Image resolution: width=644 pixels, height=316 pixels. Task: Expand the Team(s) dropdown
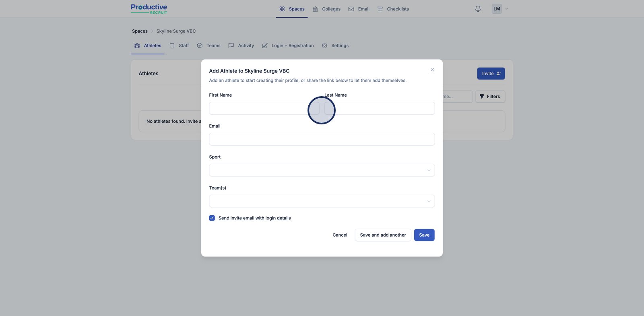[x=322, y=201]
